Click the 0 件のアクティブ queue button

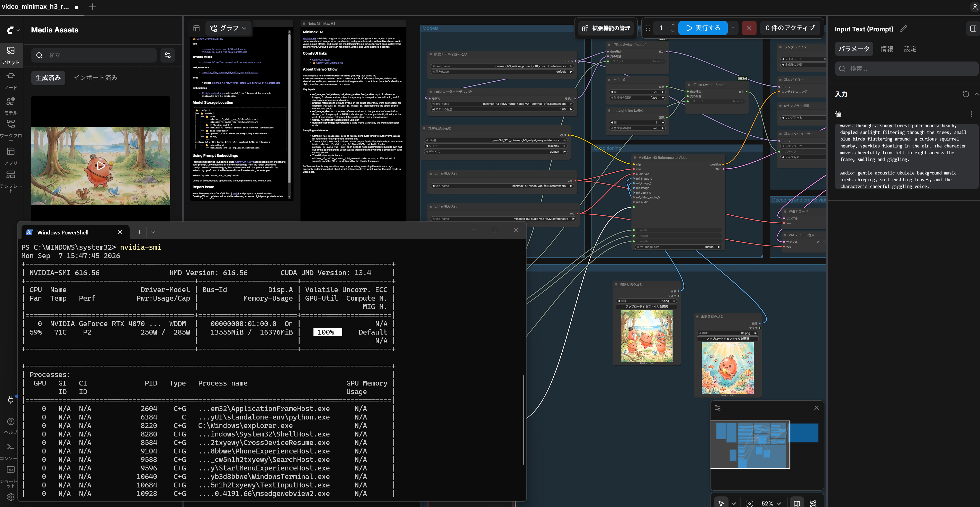[790, 28]
